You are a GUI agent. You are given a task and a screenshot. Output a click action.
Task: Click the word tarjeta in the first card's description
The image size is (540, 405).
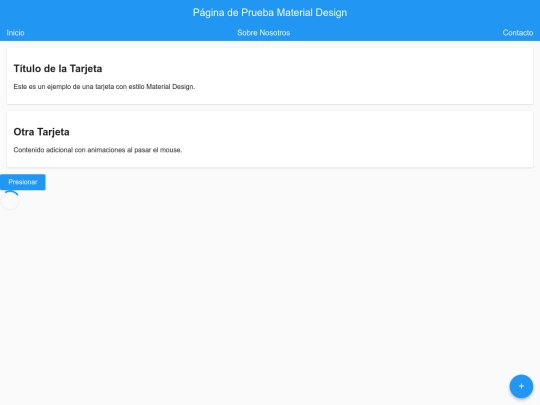point(105,87)
